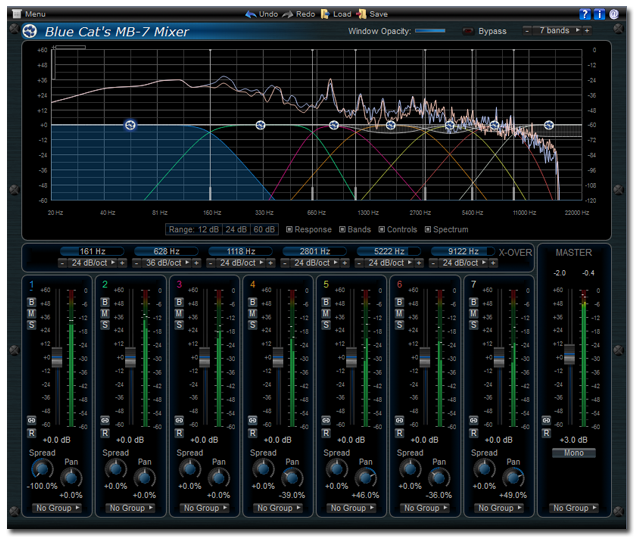Open the '7 bands' dropdown
This screenshot has height=539, width=634.
click(557, 30)
